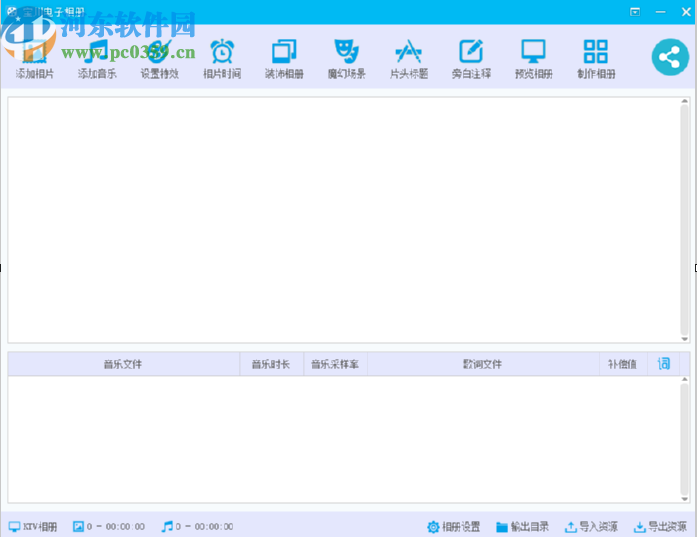Image resolution: width=697 pixels, height=537 pixels.
Task: Click the 添加相片 (add photo) toolbar icon
Action: coord(35,52)
